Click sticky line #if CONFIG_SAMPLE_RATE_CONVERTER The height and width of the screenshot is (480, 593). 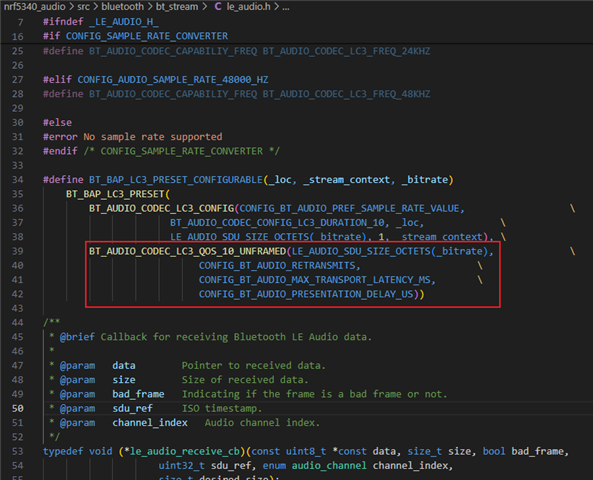(x=135, y=36)
